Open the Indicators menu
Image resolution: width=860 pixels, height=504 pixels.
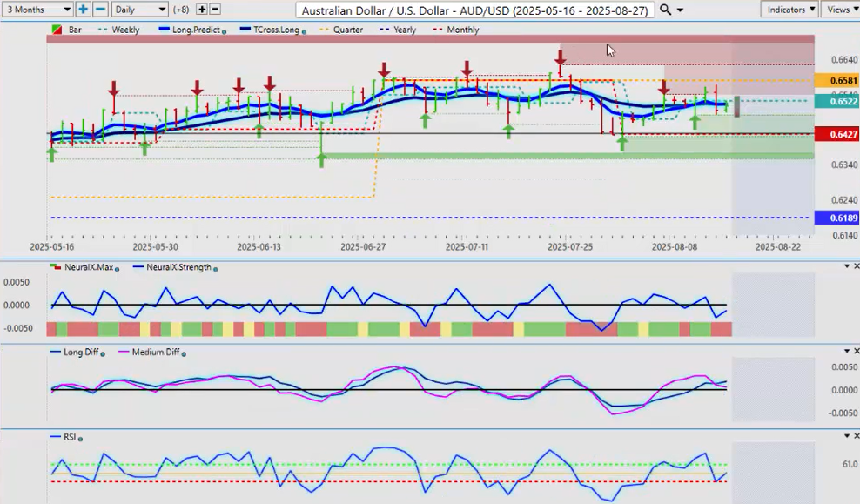(789, 9)
